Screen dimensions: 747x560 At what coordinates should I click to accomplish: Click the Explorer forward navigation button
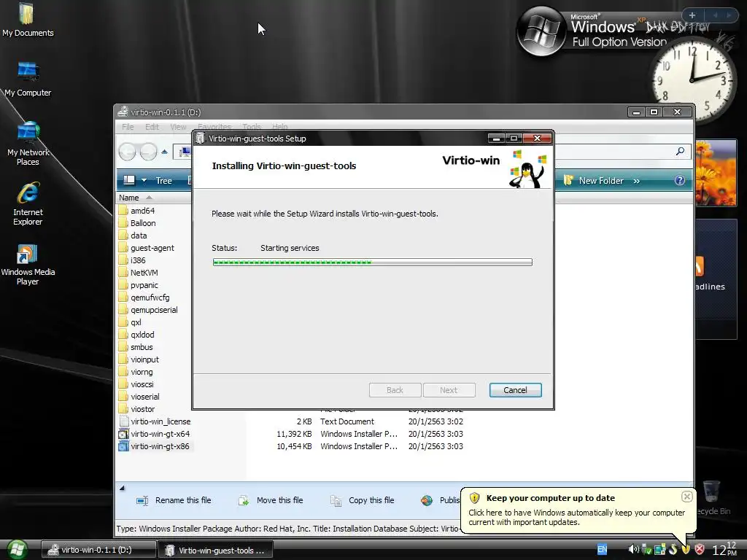tap(148, 152)
